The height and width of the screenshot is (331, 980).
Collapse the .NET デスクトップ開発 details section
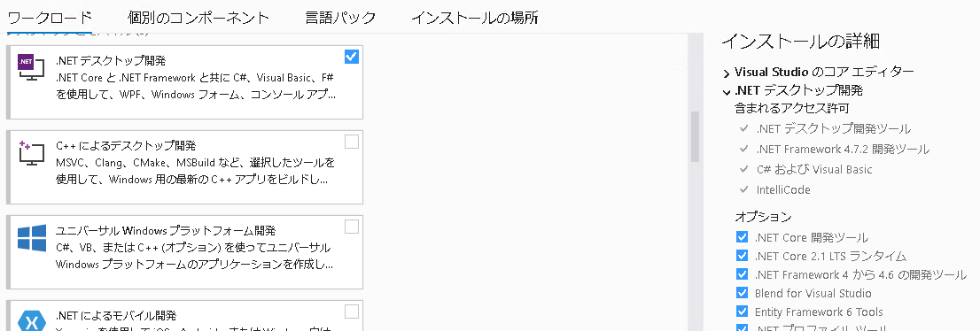pos(727,92)
